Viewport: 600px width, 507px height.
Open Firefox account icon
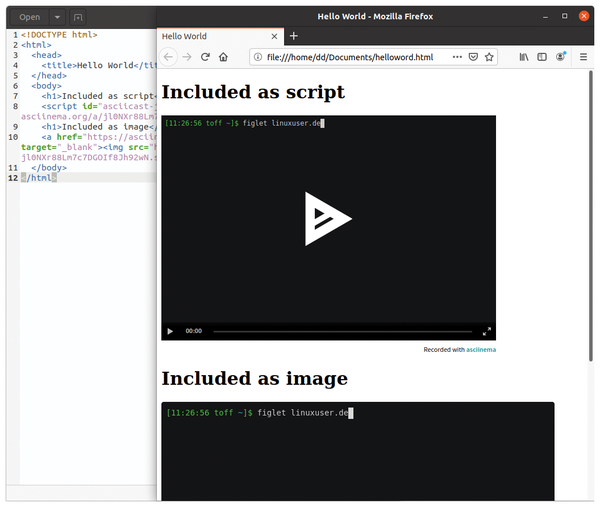tap(561, 57)
